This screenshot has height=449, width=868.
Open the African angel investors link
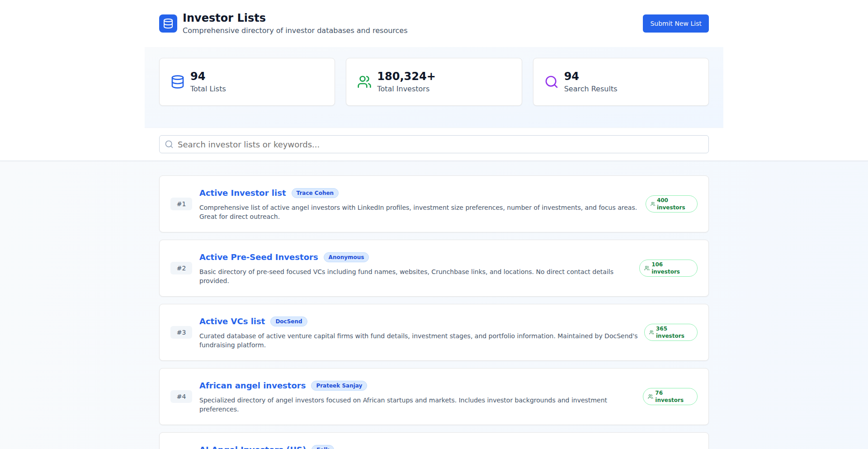point(252,386)
